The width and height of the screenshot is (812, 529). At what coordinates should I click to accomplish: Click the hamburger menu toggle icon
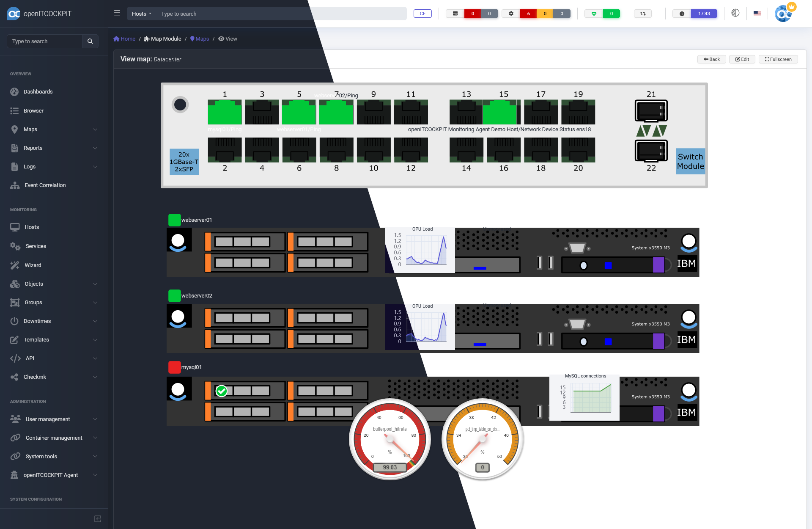(117, 13)
